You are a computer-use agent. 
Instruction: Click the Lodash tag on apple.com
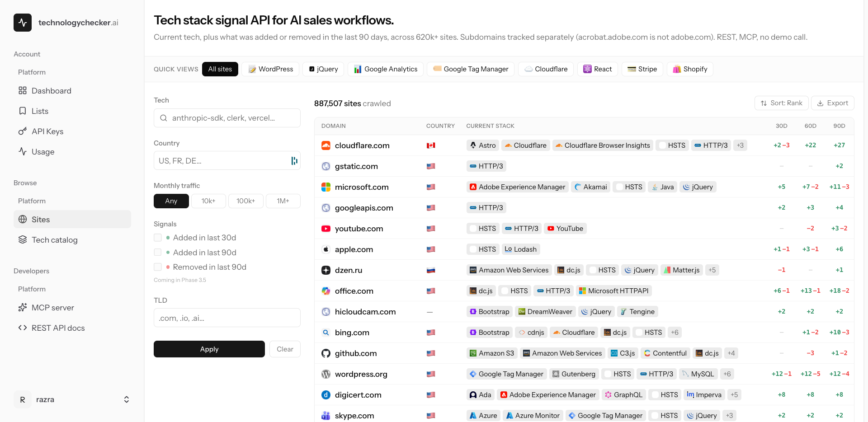[521, 249]
